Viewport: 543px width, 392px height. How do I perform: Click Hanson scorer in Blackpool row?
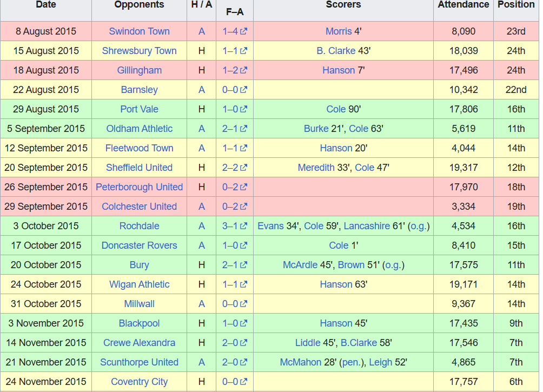[x=336, y=323]
